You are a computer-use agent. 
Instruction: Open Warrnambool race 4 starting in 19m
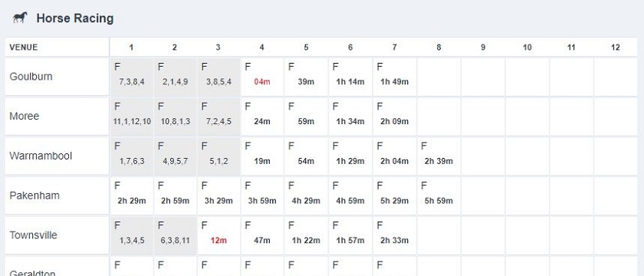coord(261,156)
